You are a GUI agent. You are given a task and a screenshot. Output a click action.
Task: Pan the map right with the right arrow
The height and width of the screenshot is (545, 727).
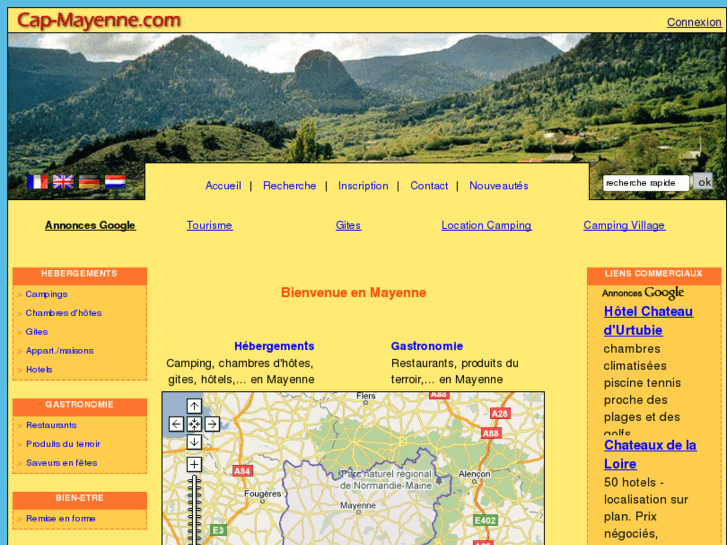[212, 424]
